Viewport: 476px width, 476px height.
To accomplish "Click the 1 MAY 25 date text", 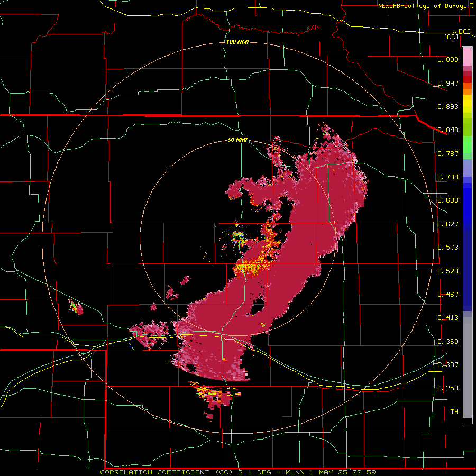I will point(328,472).
